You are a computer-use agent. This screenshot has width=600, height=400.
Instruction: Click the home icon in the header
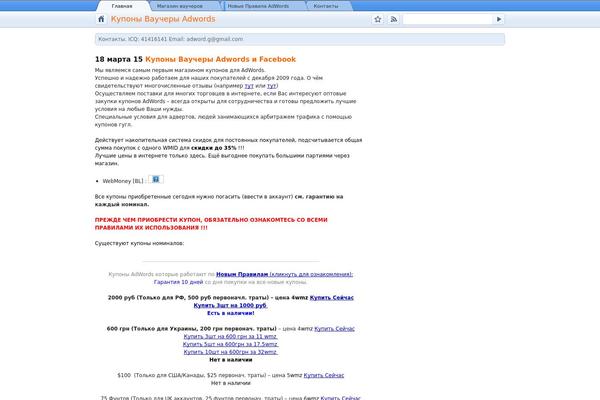pyautogui.click(x=101, y=19)
